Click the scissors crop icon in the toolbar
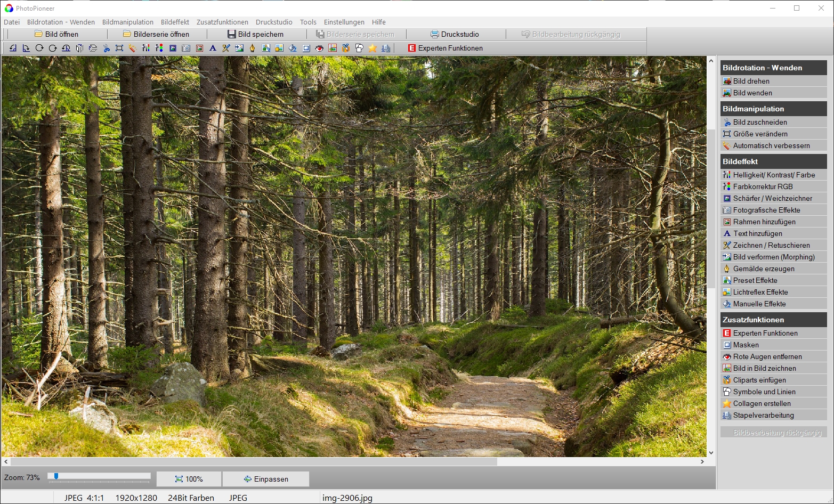The height and width of the screenshot is (504, 834). pyautogui.click(x=106, y=48)
